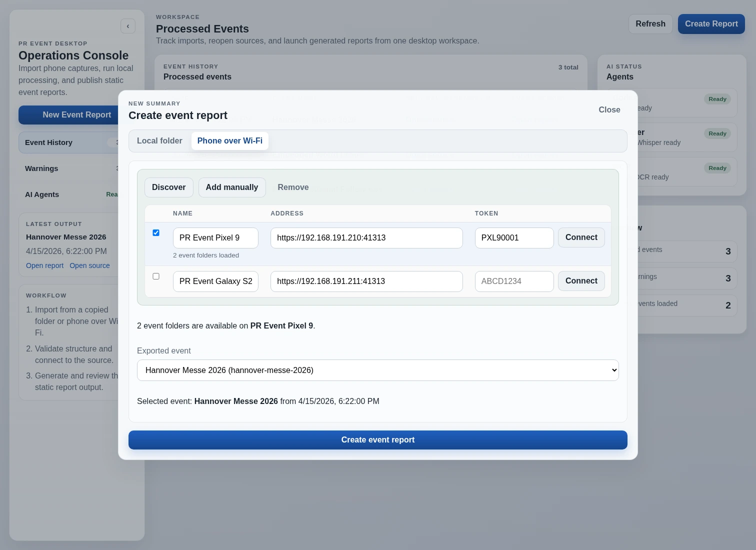Click the 'Hannover Messe 2026' latest output title
The height and width of the screenshot is (550, 756).
pyautogui.click(x=66, y=237)
